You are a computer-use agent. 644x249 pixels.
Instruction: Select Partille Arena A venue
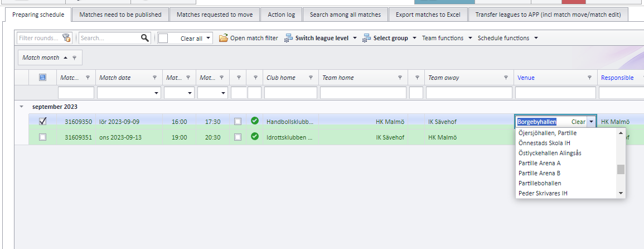(565, 163)
